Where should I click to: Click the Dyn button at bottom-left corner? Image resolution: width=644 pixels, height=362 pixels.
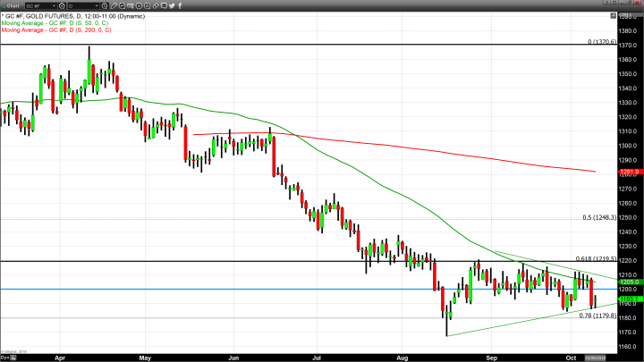(4, 357)
